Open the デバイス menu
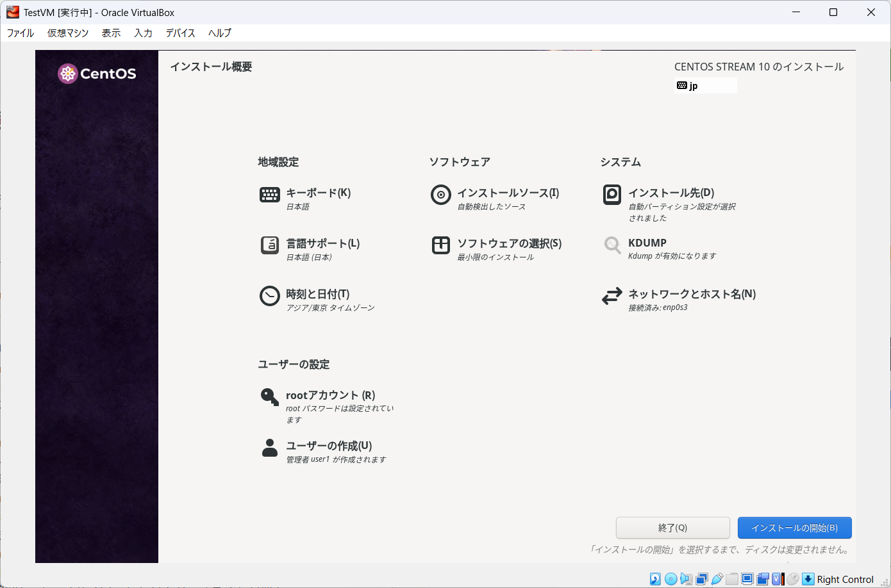The image size is (891, 588). point(180,33)
